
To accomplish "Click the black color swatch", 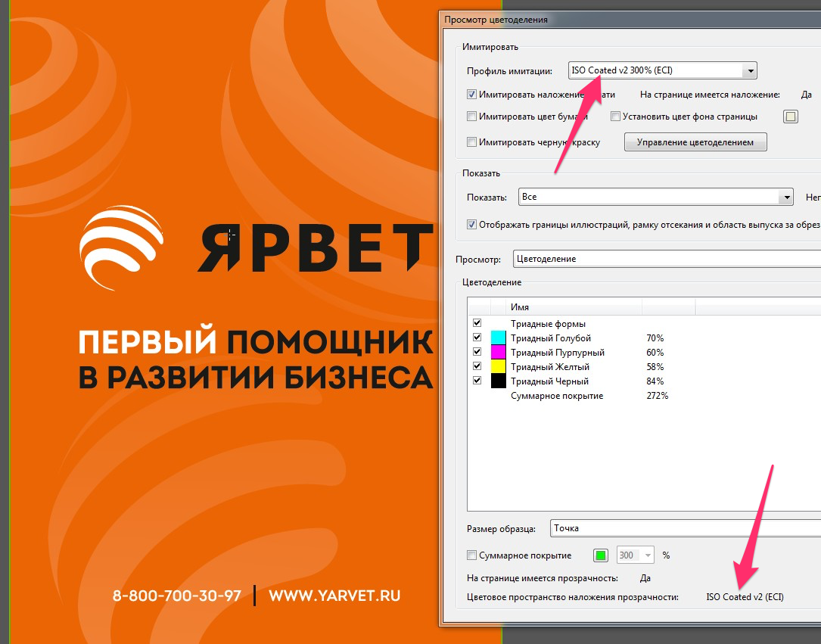I will tap(498, 381).
